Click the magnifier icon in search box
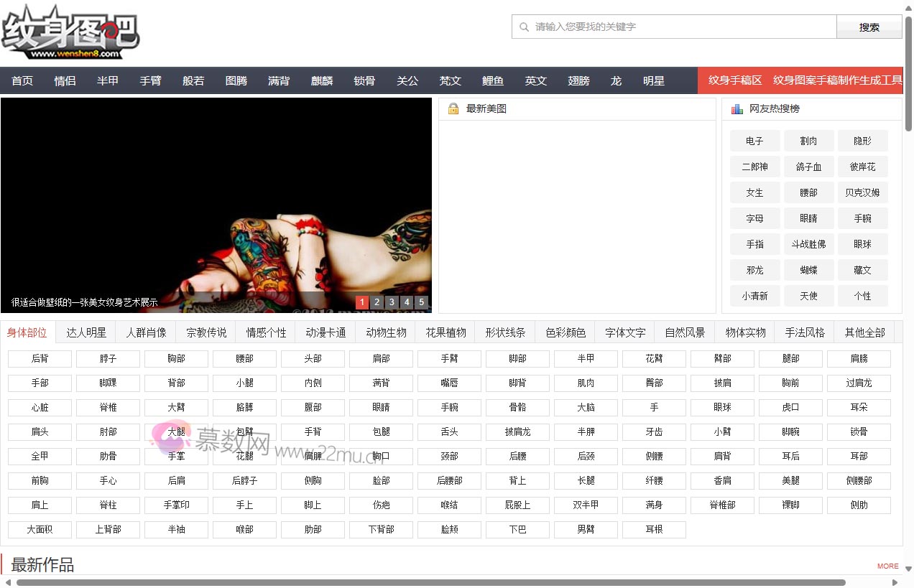The image size is (914, 588). click(524, 27)
